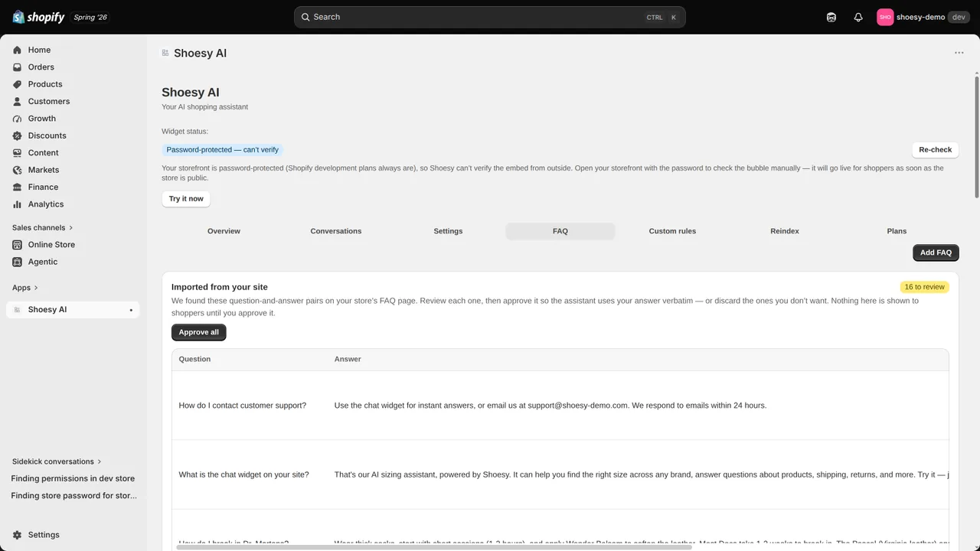Click the Discounts badge icon
This screenshot has height=551, width=980.
pos(17,135)
